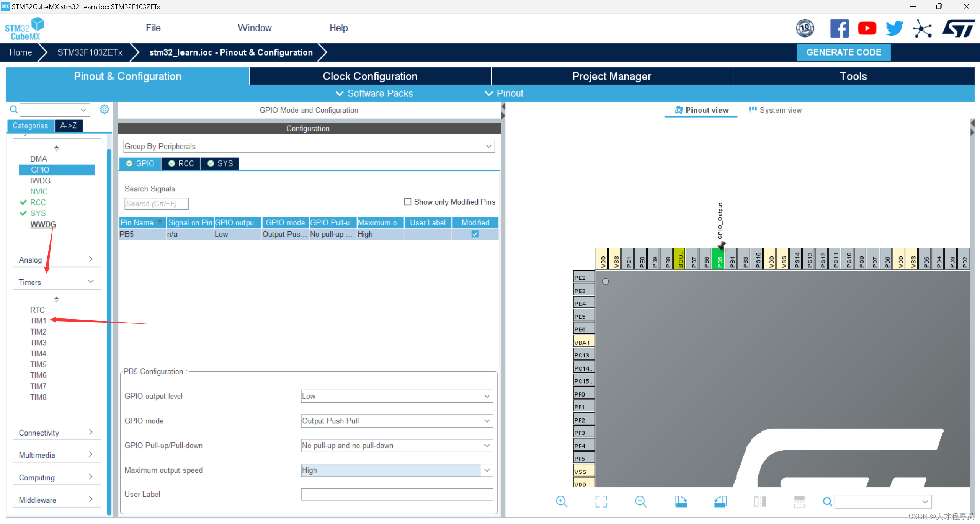Select TIM1 in the Timers list
This screenshot has height=524, width=980.
point(38,321)
